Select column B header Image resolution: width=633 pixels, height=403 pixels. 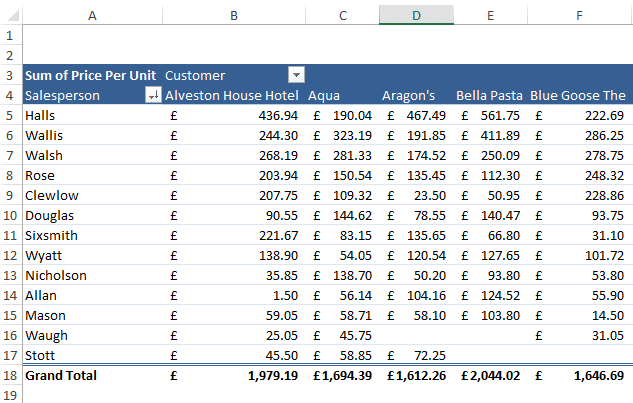coord(234,15)
